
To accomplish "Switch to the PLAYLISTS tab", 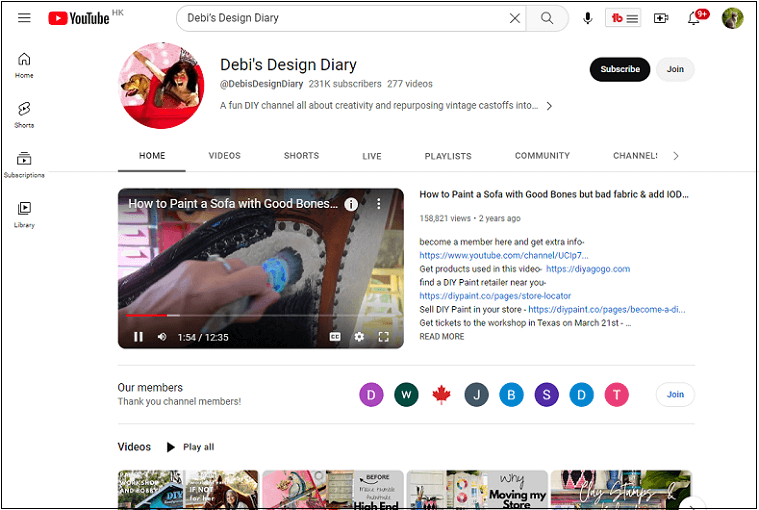I will coord(448,156).
